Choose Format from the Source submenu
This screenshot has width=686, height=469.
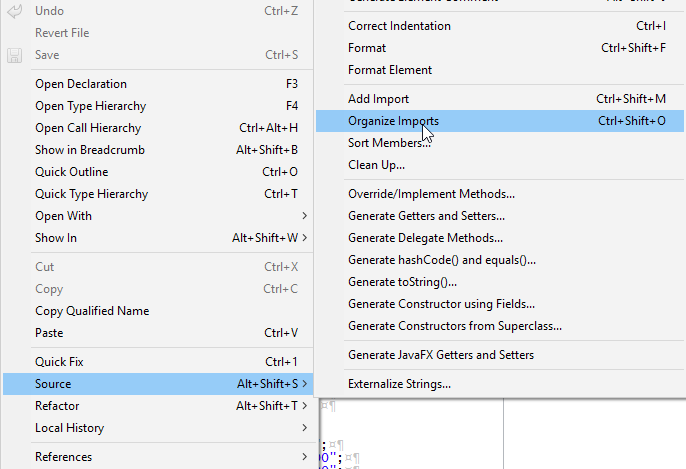tap(367, 48)
